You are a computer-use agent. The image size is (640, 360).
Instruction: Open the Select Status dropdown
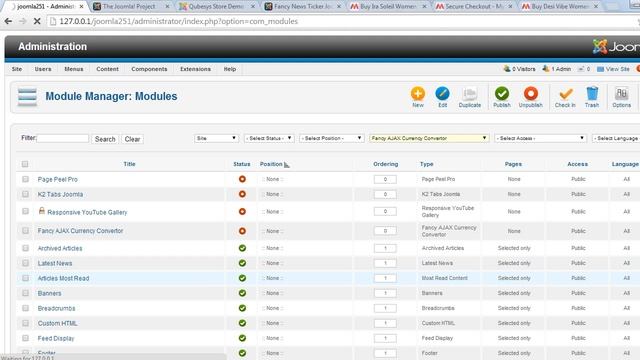pos(269,138)
